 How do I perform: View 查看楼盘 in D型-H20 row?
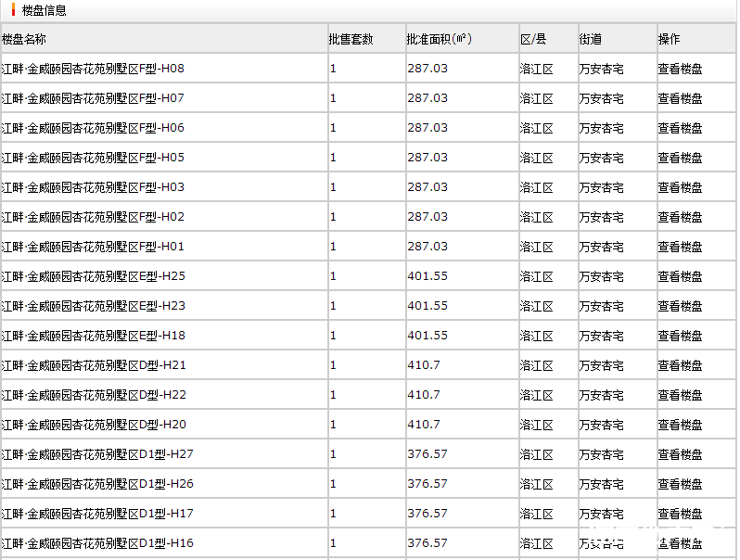680,425
